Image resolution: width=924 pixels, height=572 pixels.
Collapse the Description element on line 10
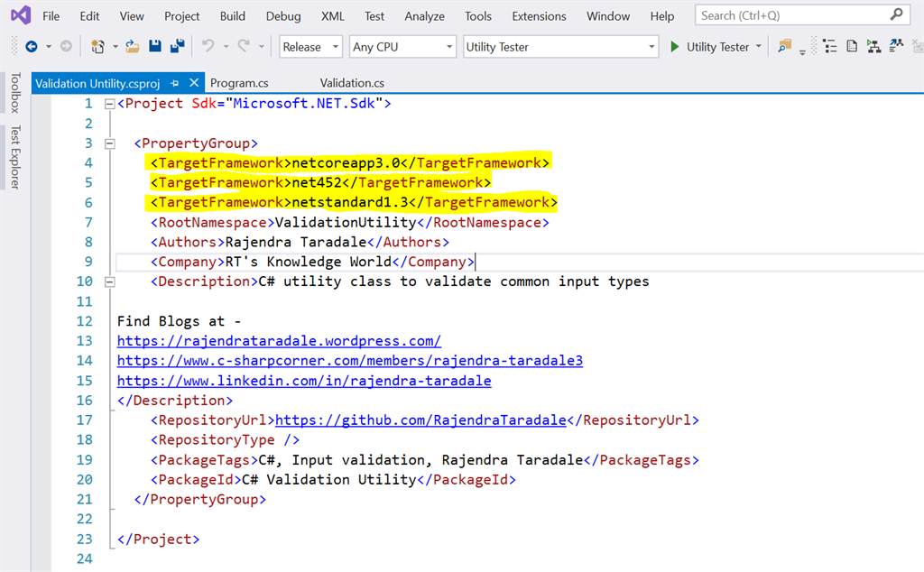tap(110, 281)
